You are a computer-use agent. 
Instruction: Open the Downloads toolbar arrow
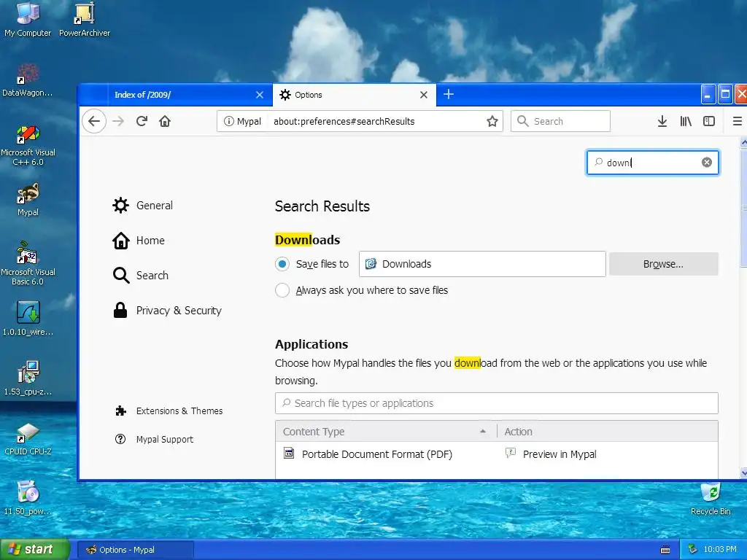click(662, 122)
